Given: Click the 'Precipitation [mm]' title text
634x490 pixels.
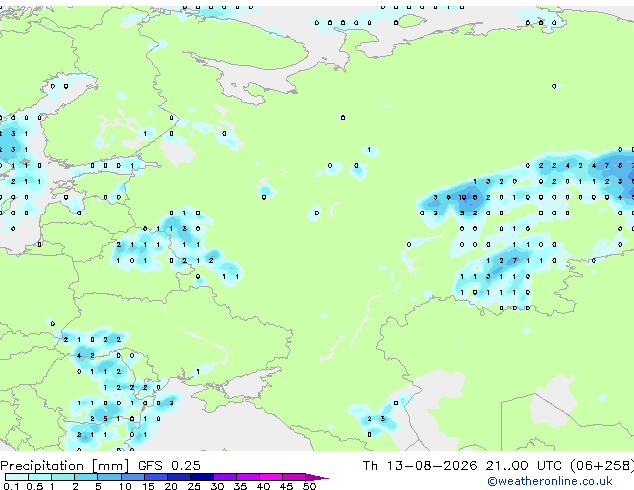Looking at the screenshot, I should pyautogui.click(x=65, y=466).
